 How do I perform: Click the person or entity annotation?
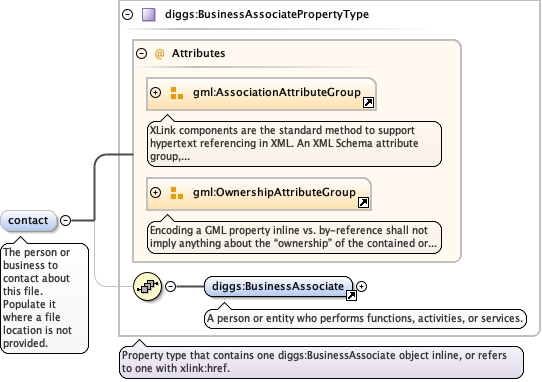click(365, 318)
